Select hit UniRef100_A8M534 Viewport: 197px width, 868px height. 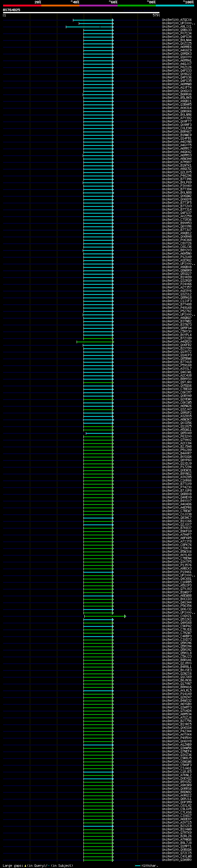coord(176,714)
